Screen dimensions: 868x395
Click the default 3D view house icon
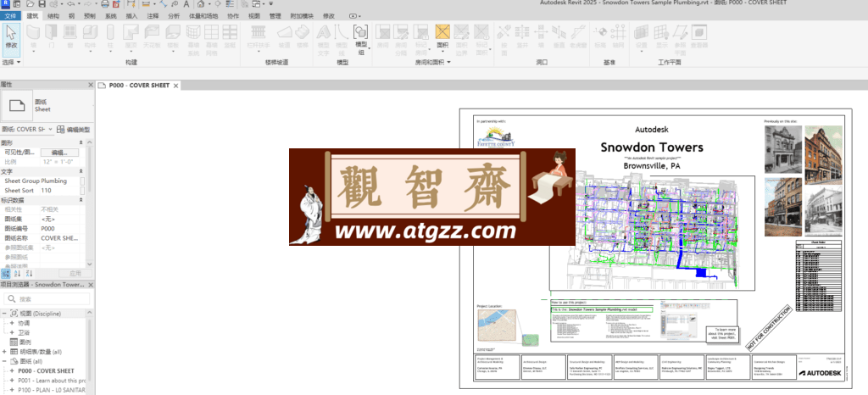[201, 4]
